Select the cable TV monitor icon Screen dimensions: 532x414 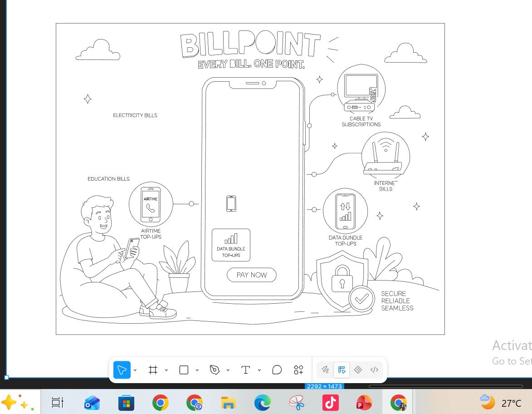[x=361, y=89]
